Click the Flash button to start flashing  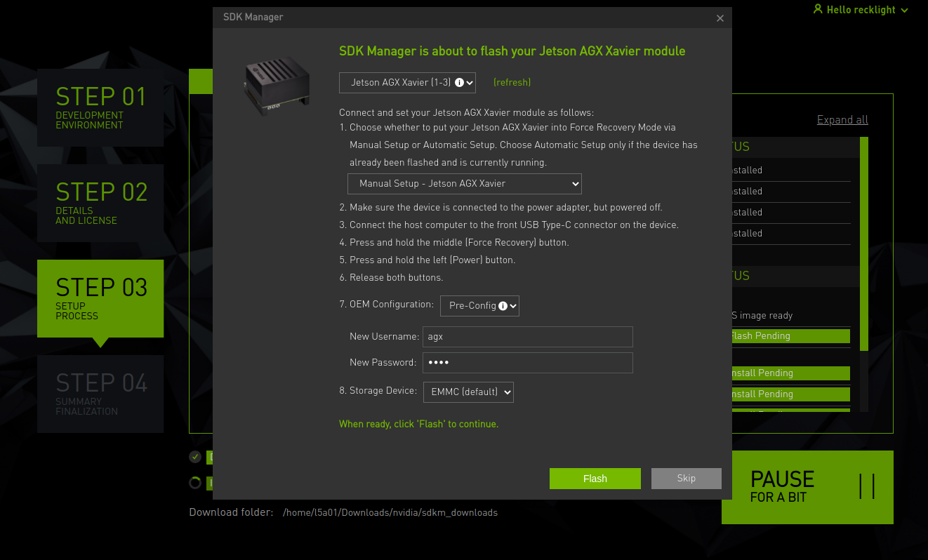[595, 478]
